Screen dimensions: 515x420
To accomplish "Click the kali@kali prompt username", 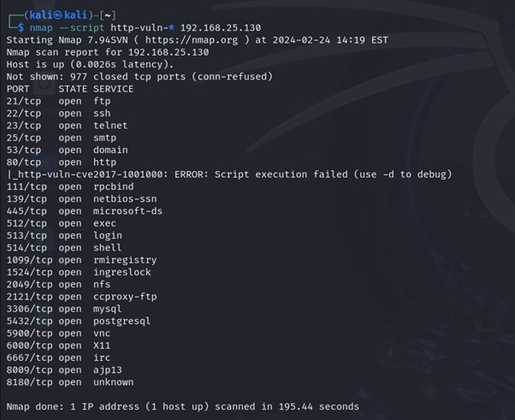I will pyautogui.click(x=58, y=15).
